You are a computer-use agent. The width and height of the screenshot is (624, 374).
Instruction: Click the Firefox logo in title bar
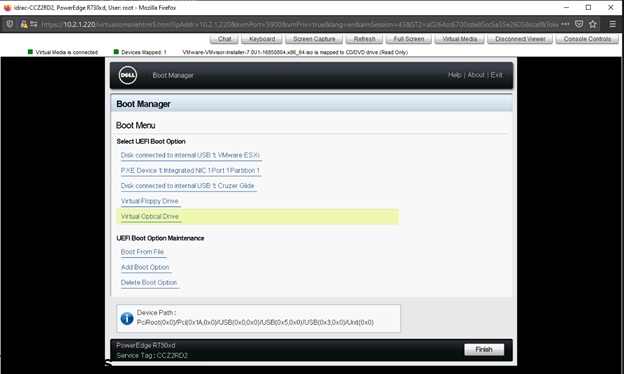7,8
